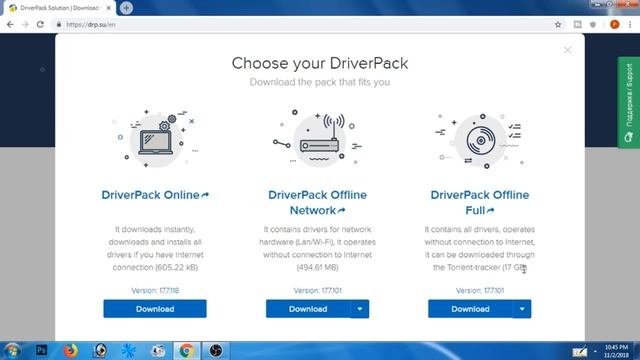Go back in Chrome browser

click(10, 24)
